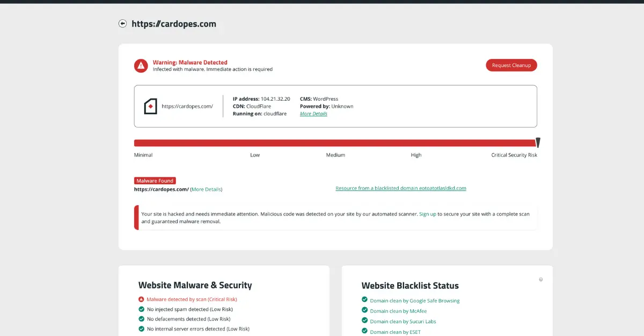
Task: Click the Critical Security Risk label
Action: pos(514,155)
